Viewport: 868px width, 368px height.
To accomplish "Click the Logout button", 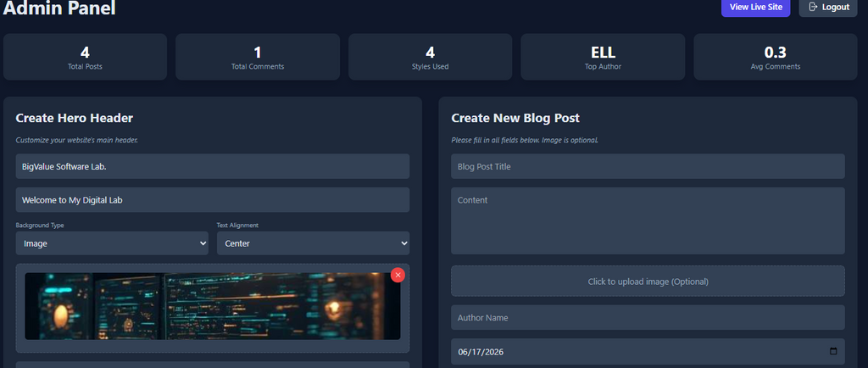I will (x=828, y=7).
